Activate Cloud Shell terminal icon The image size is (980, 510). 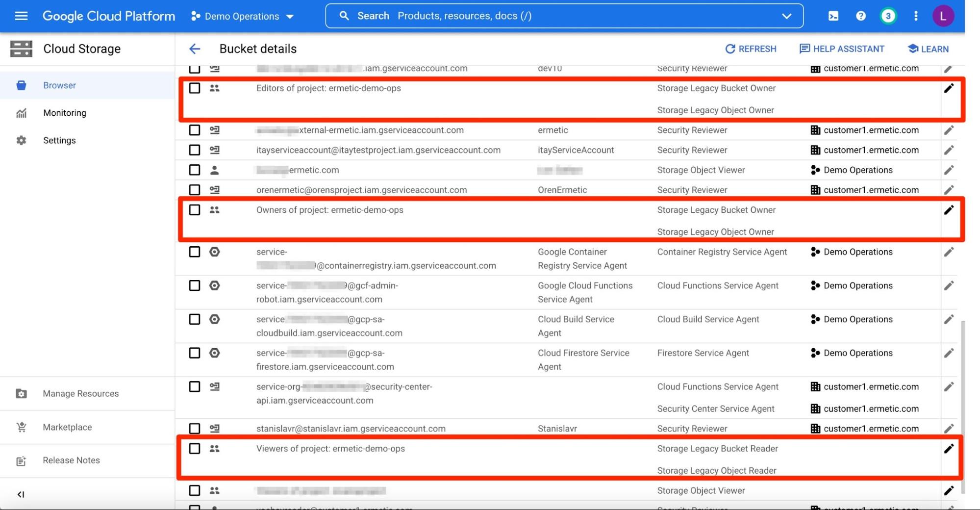(x=833, y=16)
